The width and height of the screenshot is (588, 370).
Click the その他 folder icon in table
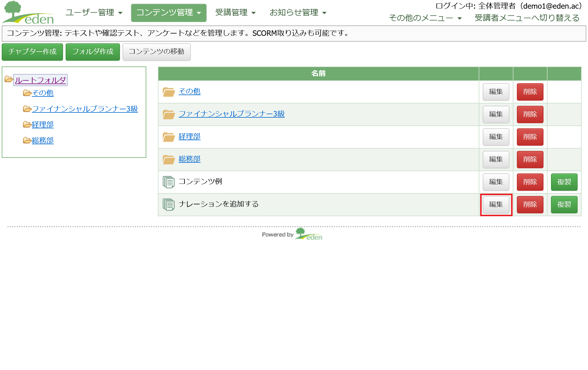click(169, 92)
